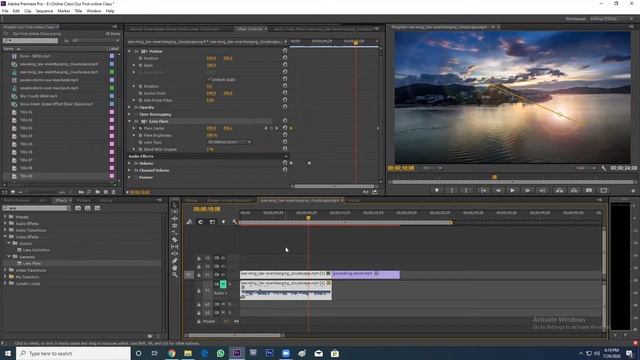Toggle the A3 track lock

[199, 313]
